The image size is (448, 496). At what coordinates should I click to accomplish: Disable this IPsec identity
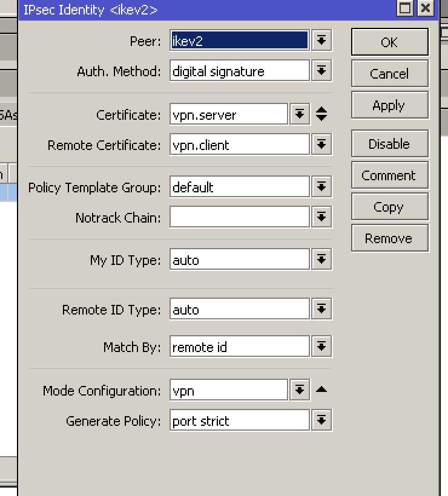pos(389,144)
